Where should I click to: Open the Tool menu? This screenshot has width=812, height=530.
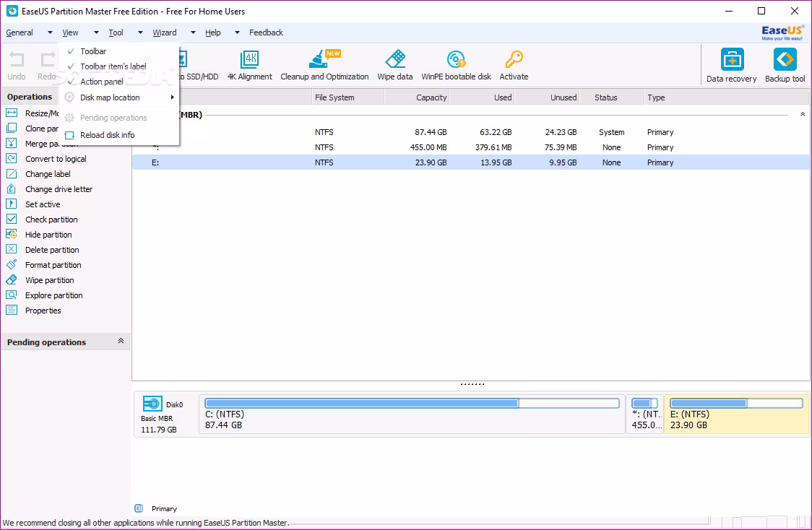[x=116, y=32]
